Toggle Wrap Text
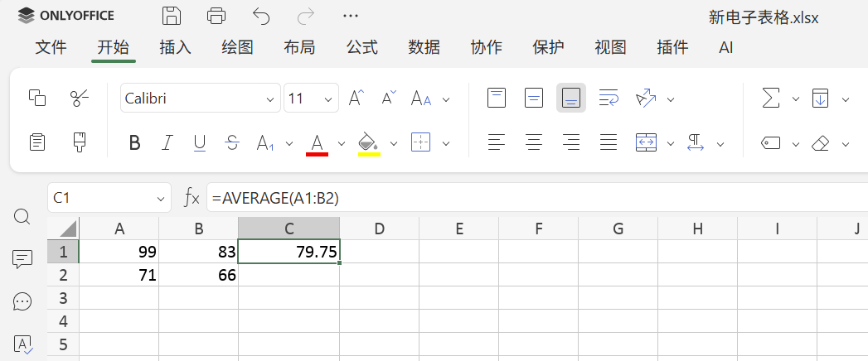This screenshot has height=361, width=868. (x=609, y=98)
